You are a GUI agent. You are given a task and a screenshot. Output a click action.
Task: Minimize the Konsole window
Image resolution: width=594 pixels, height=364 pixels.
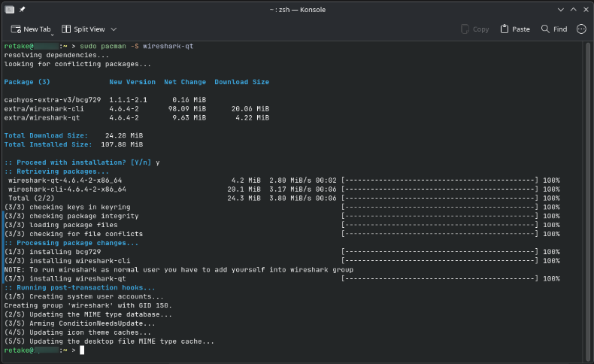[559, 8]
